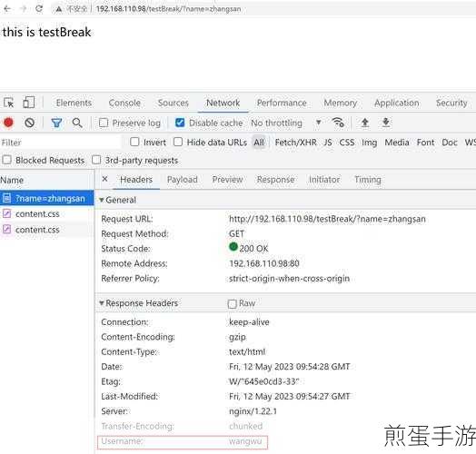476x454 pixels.
Task: Click the Remote Address 192.168.110.98:80 value
Action: (x=264, y=263)
